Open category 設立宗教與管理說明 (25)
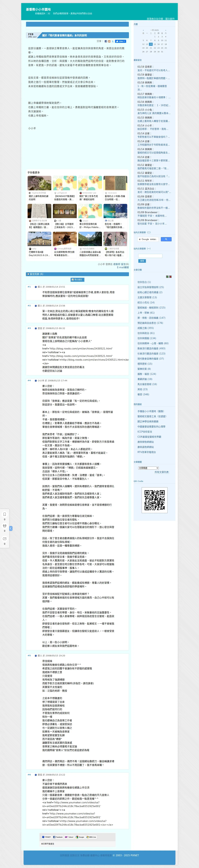The height and width of the screenshot is (868, 199). click(x=151, y=287)
